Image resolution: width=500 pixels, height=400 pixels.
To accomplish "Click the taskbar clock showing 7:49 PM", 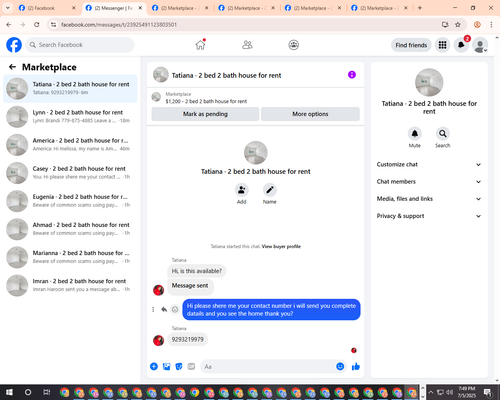I will tap(466, 392).
